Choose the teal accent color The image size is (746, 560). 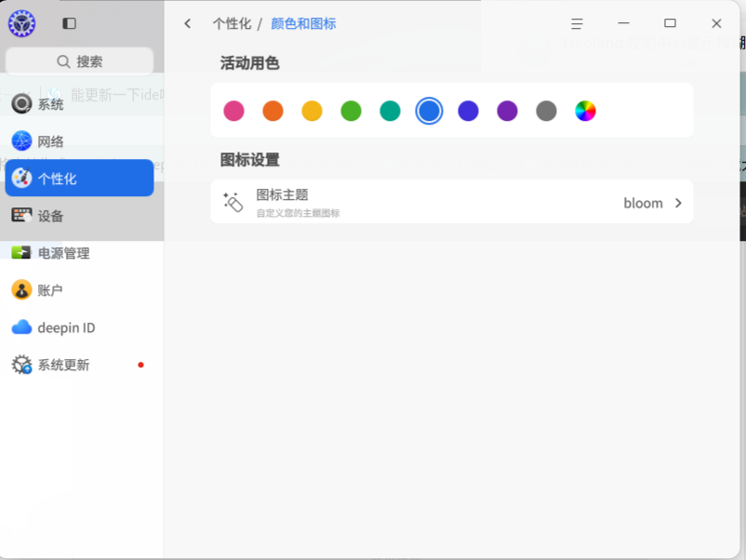coord(390,111)
